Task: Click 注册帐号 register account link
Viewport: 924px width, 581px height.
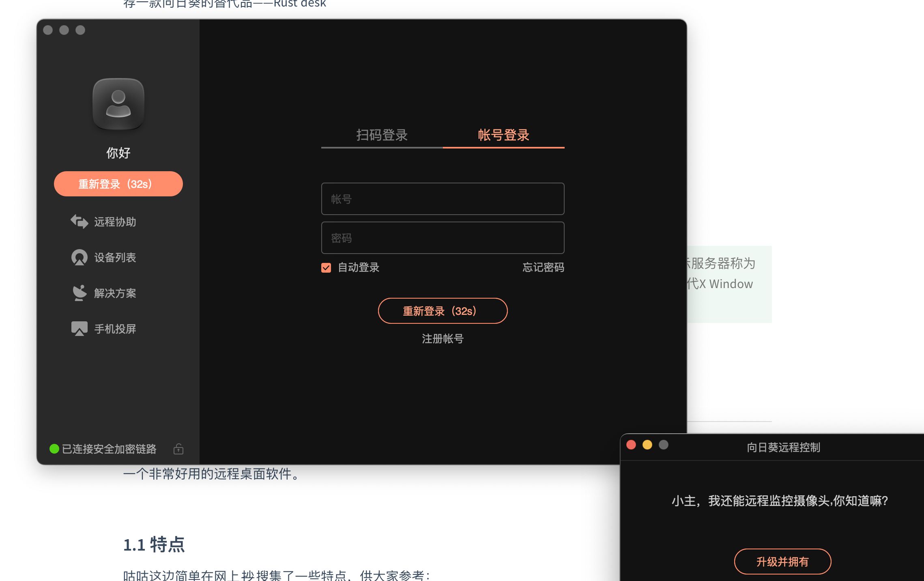Action: coord(443,339)
